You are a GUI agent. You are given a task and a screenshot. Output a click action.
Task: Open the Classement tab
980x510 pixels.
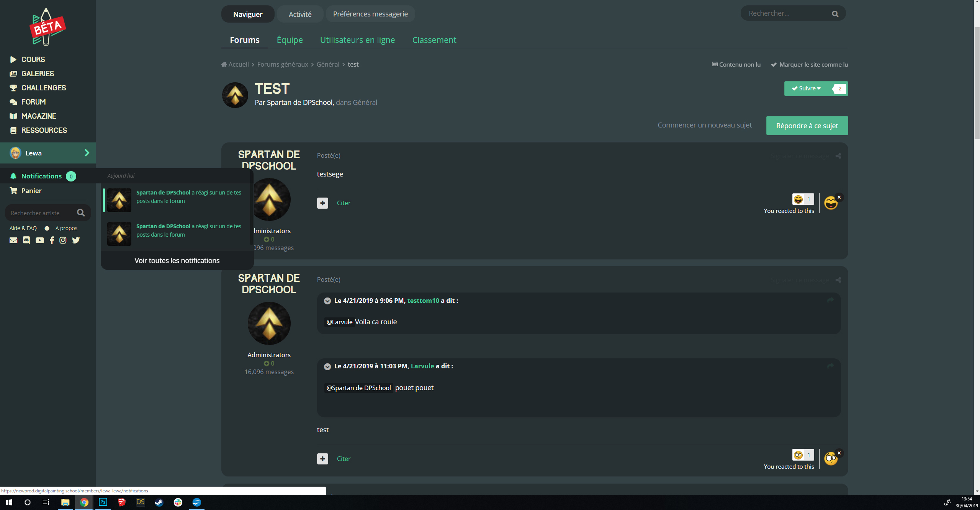pyautogui.click(x=434, y=40)
